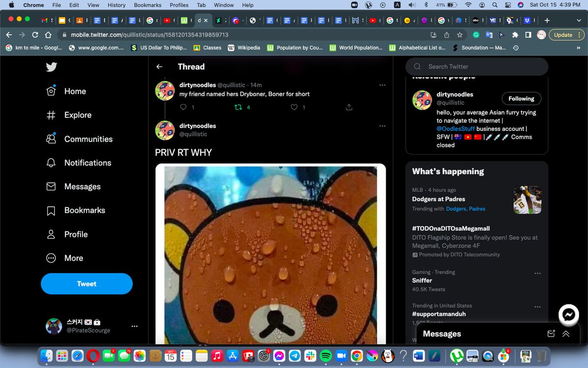The width and height of the screenshot is (588, 368).
Task: Open Telegram from the Dock
Action: tap(295, 355)
